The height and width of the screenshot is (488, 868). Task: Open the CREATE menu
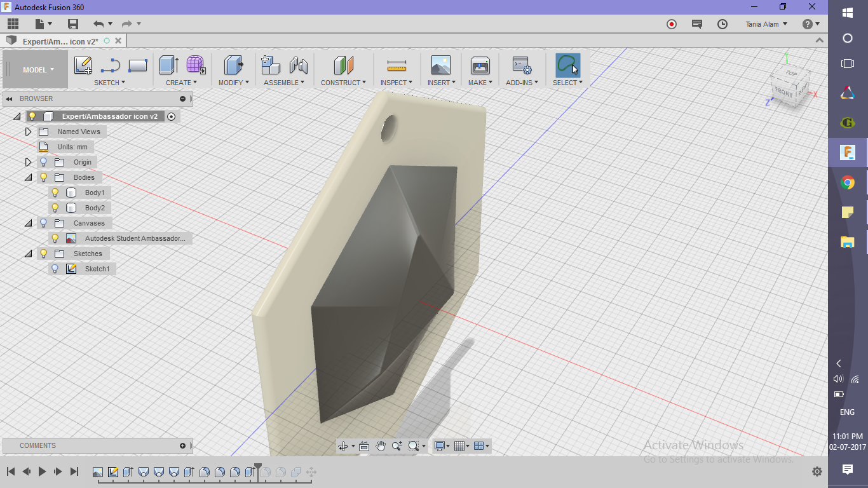click(182, 83)
